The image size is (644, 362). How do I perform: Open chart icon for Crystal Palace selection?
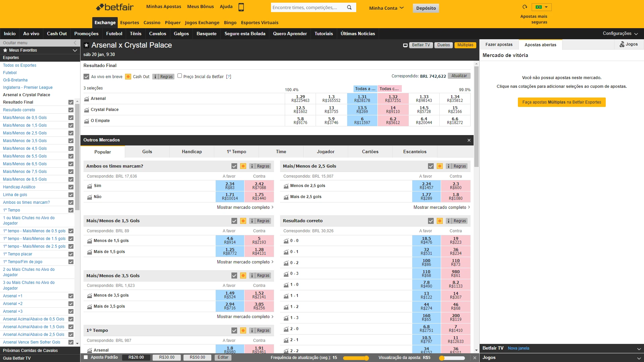tap(87, 110)
